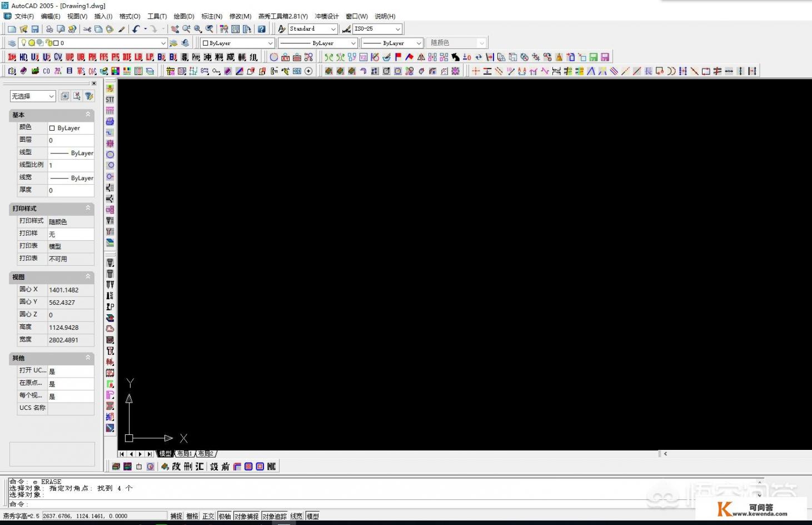Click the Match Properties paintbrush icon

point(122,29)
